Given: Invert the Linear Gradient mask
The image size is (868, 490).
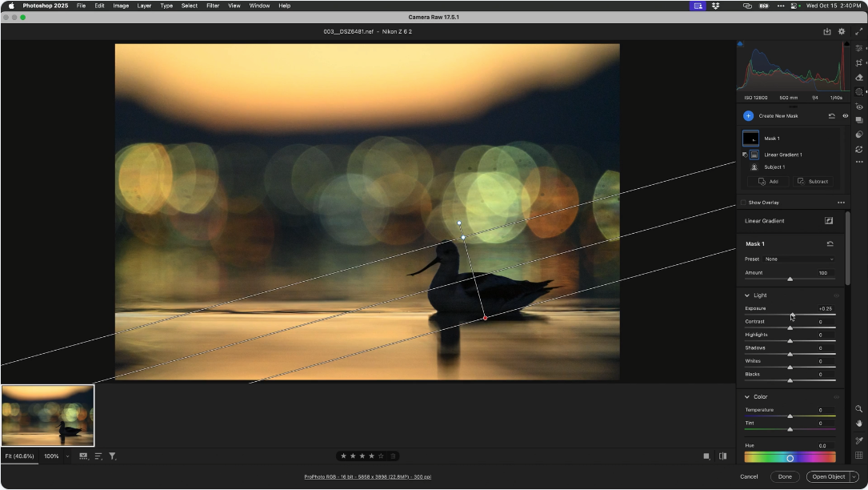Looking at the screenshot, I should pos(829,221).
